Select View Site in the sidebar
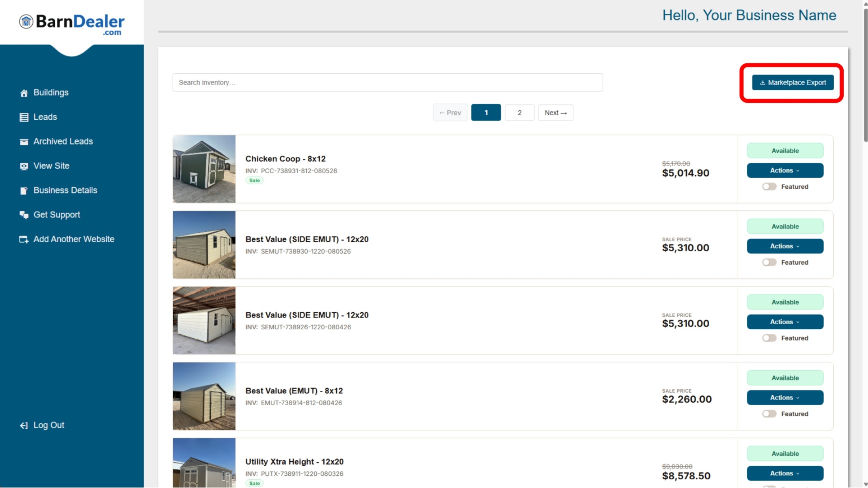Image resolution: width=868 pixels, height=488 pixels. pyautogui.click(x=51, y=166)
